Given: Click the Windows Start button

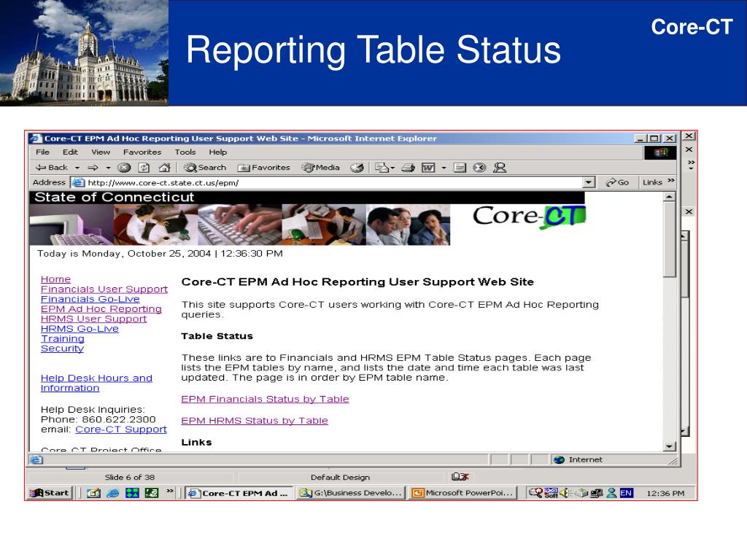Looking at the screenshot, I should 50,494.
